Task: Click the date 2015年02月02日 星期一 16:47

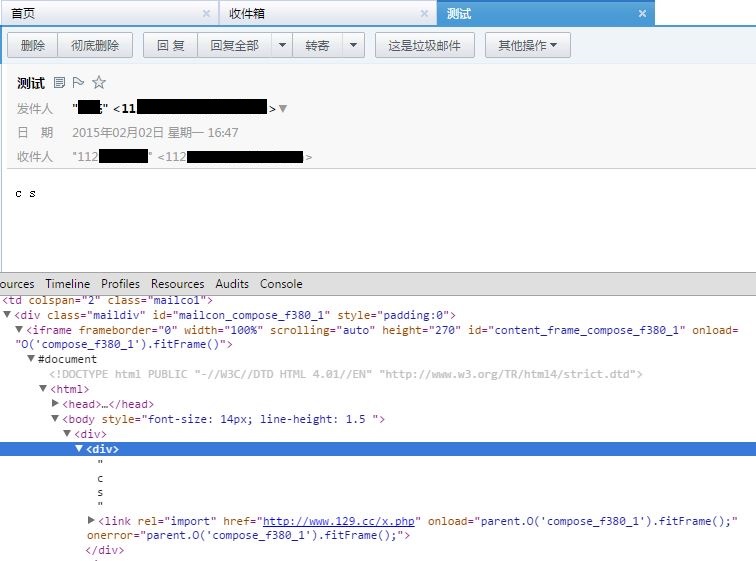Action: [155, 133]
